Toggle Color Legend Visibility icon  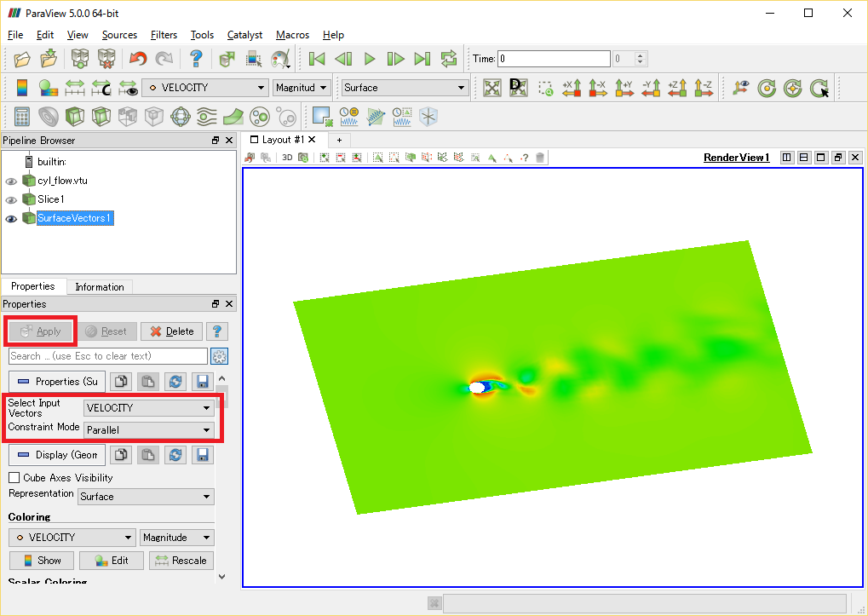21,88
